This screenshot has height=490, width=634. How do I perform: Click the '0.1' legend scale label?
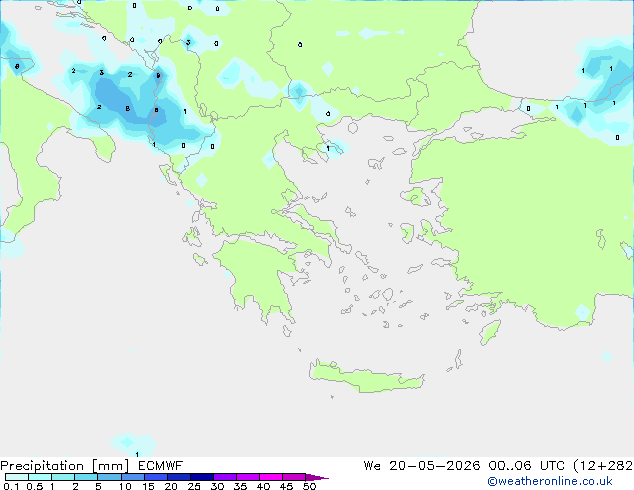11,486
